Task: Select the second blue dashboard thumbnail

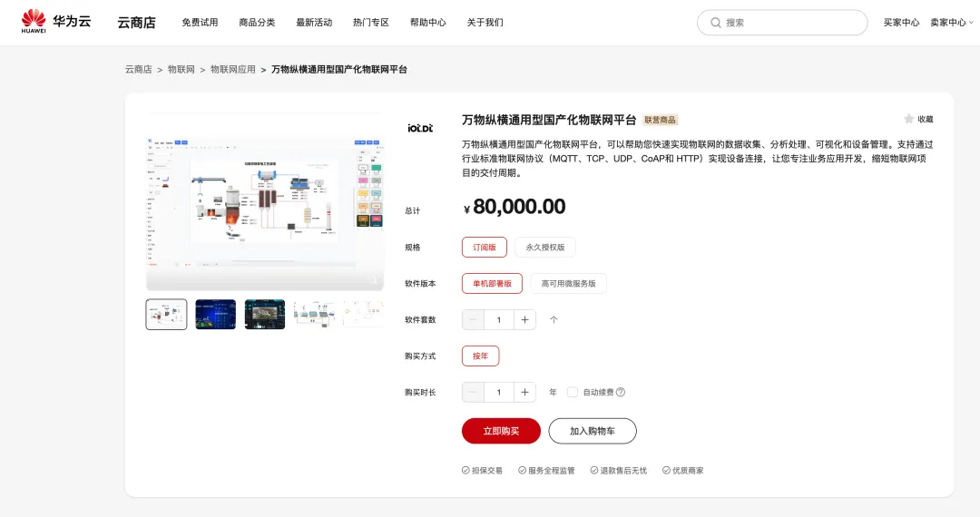Action: tap(216, 314)
